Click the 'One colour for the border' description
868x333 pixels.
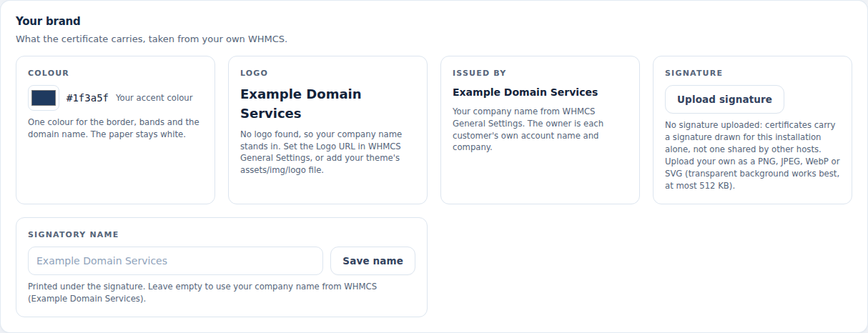tap(114, 128)
